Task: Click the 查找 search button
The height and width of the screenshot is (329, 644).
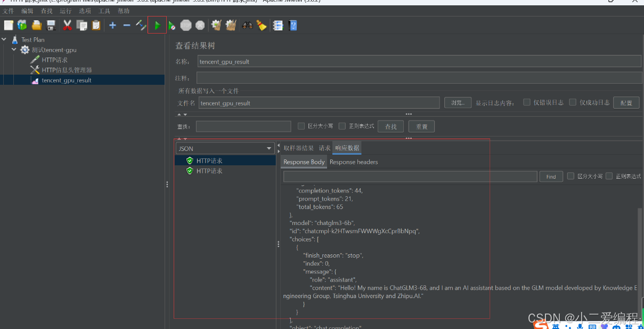Action: (x=391, y=126)
